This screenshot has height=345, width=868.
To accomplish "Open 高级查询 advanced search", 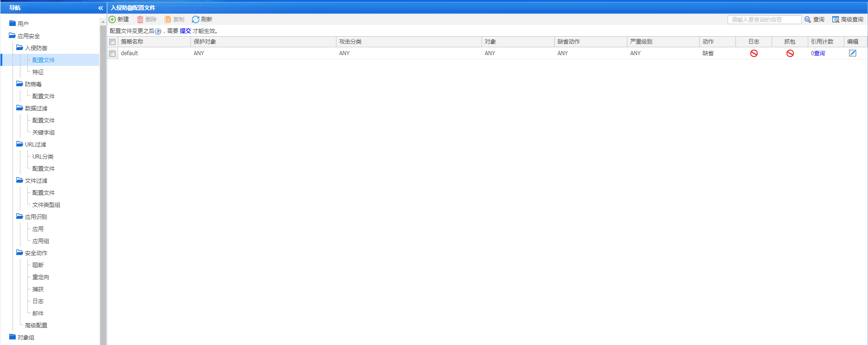I will 848,19.
